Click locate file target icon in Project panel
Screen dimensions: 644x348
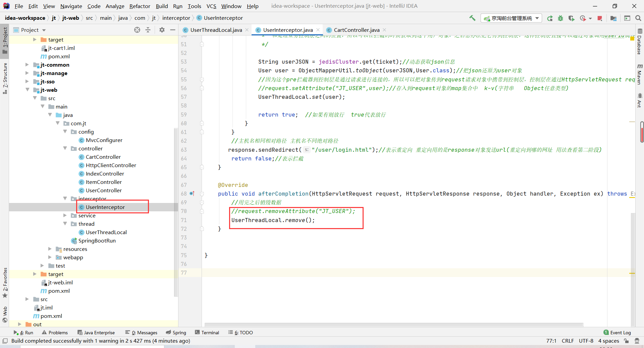coord(137,30)
